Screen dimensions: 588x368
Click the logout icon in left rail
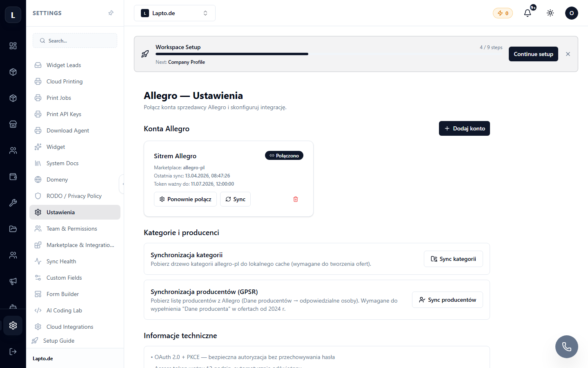coord(13,352)
